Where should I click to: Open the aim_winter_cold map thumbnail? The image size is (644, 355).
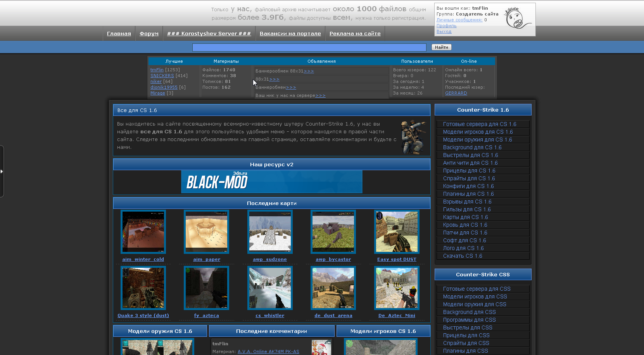click(143, 231)
